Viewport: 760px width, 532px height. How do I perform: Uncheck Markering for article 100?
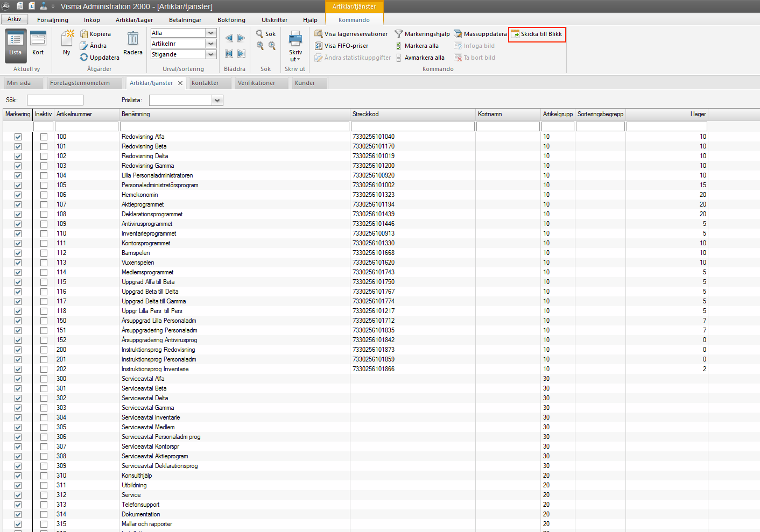pos(18,137)
